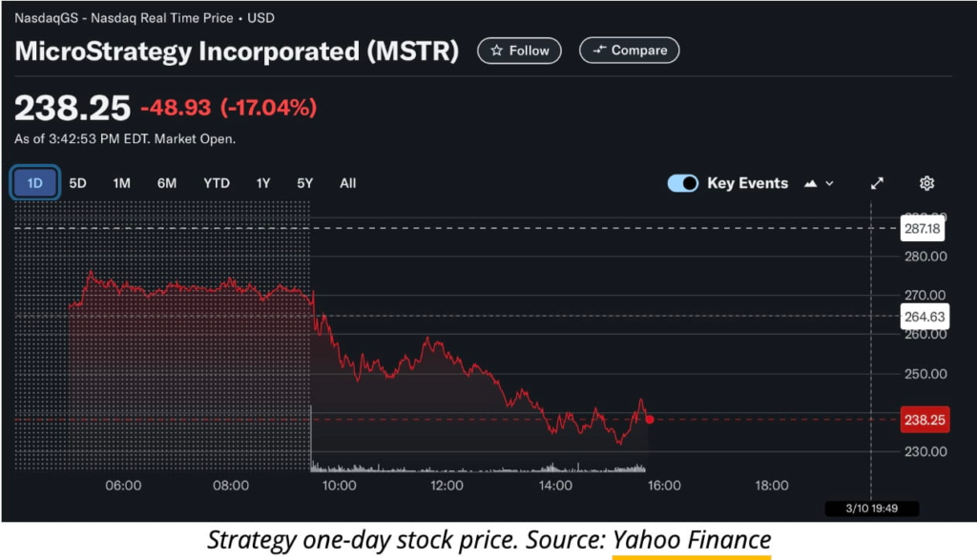Open the chart settings gear
977x560 pixels.
tap(926, 183)
